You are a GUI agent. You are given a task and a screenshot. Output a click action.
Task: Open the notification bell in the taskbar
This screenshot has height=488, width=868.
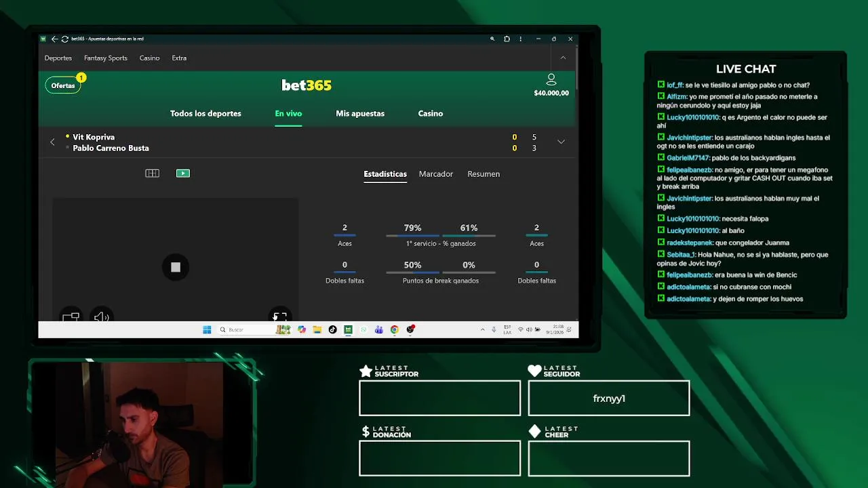click(569, 329)
